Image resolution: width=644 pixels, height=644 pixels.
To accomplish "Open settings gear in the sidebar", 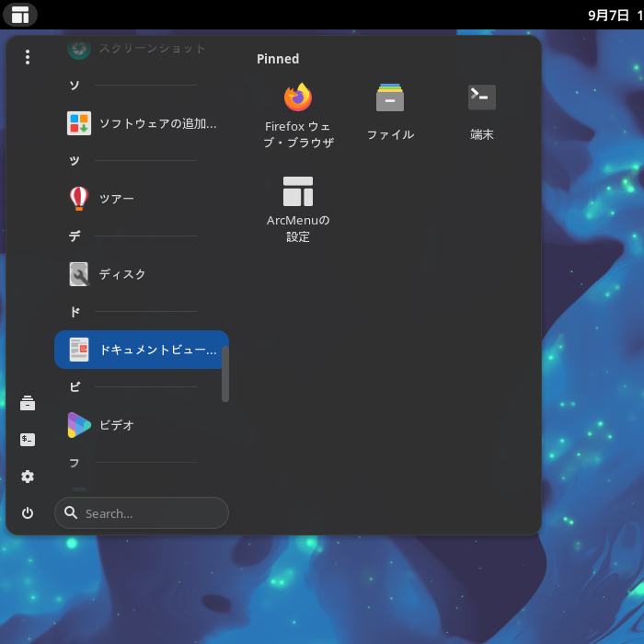I will click(x=28, y=477).
